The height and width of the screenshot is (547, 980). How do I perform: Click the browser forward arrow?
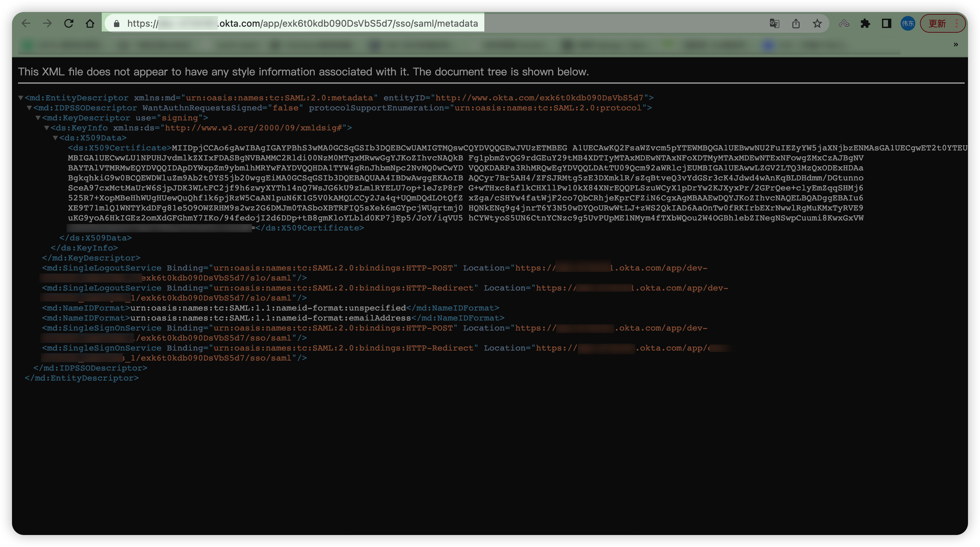coord(47,24)
